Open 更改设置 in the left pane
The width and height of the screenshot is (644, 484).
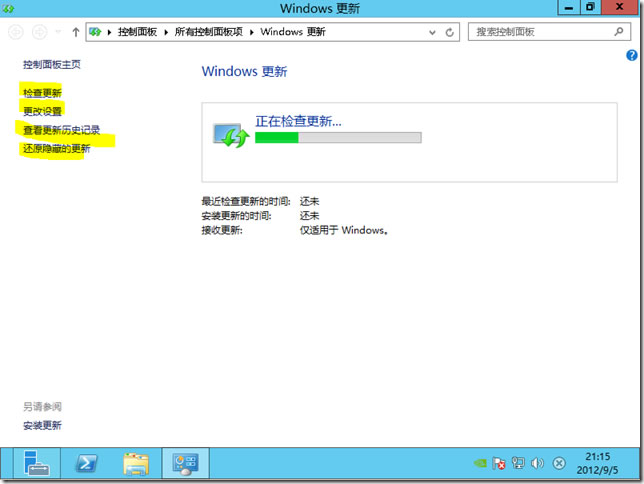[x=42, y=111]
